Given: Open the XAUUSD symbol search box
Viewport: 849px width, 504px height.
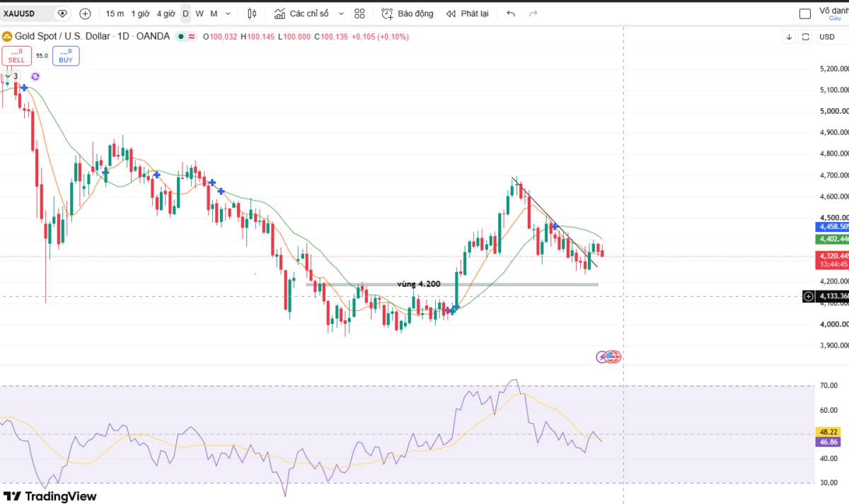Looking at the screenshot, I should (x=27, y=13).
